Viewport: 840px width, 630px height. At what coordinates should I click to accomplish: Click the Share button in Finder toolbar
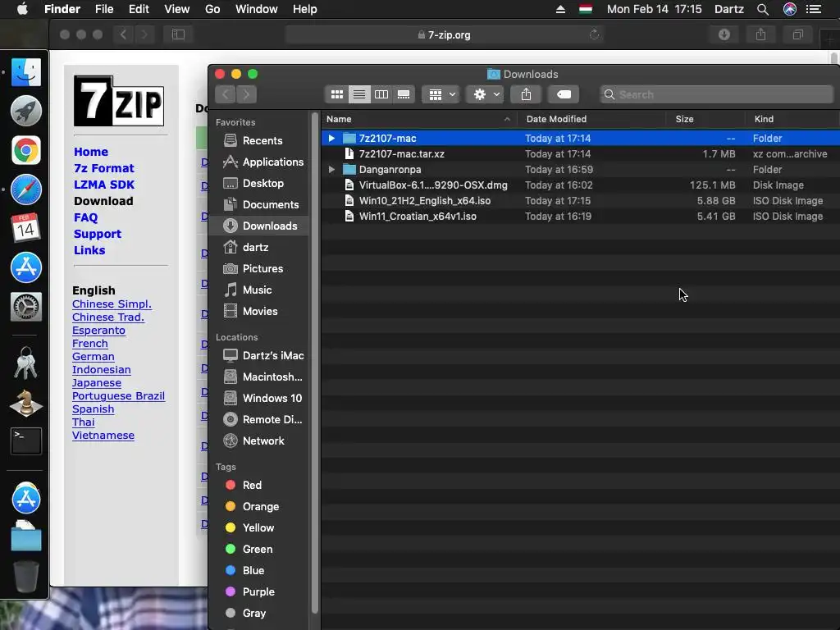pos(526,95)
